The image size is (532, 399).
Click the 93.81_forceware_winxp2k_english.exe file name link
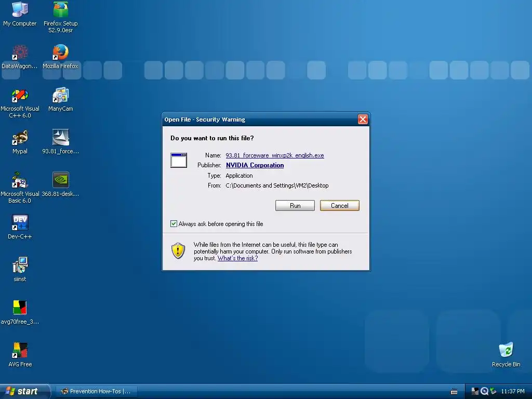275,155
